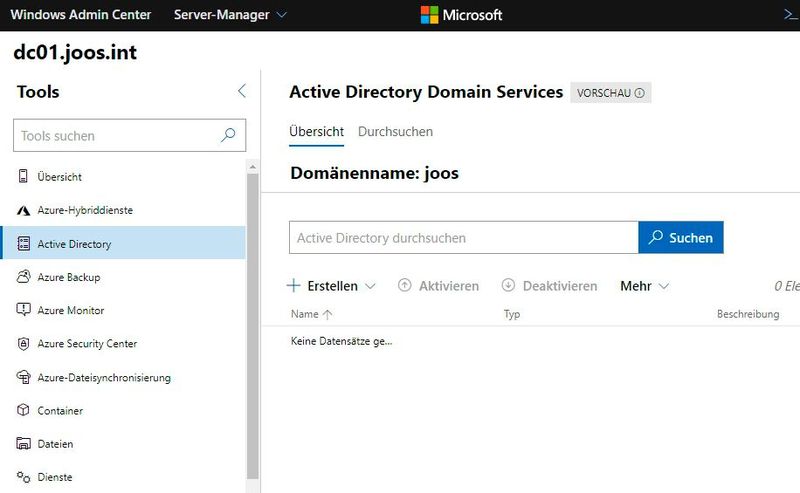The image size is (800, 493).
Task: Click the 'Domänenname: joos' heading
Action: [x=374, y=173]
